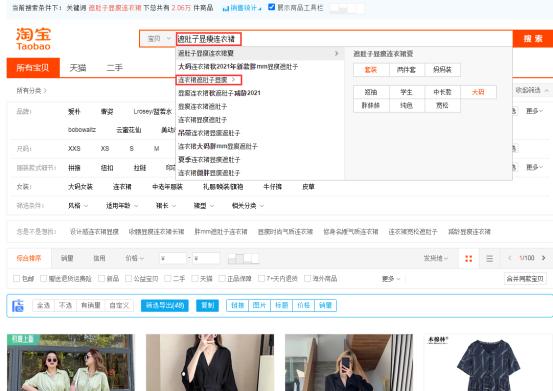553x391 pixels.
Task: Go to previous results page arrow
Action: coord(509,258)
